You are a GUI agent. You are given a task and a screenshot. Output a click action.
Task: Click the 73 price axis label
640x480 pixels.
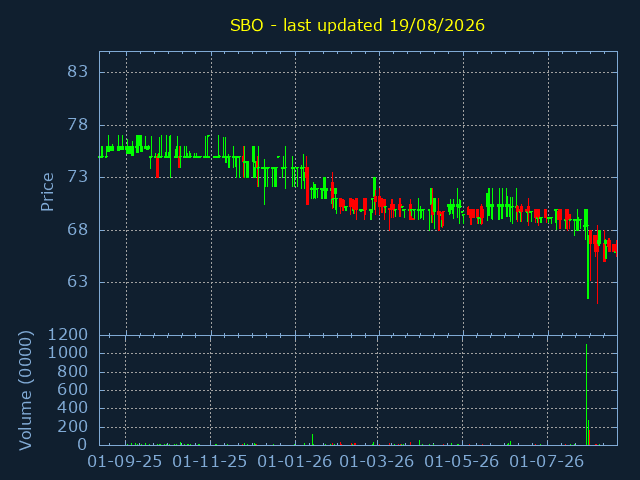[x=78, y=177]
